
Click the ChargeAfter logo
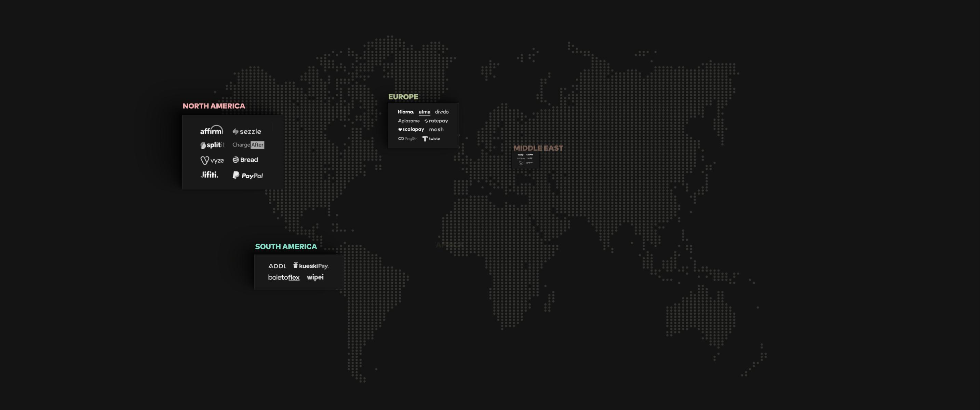point(248,145)
